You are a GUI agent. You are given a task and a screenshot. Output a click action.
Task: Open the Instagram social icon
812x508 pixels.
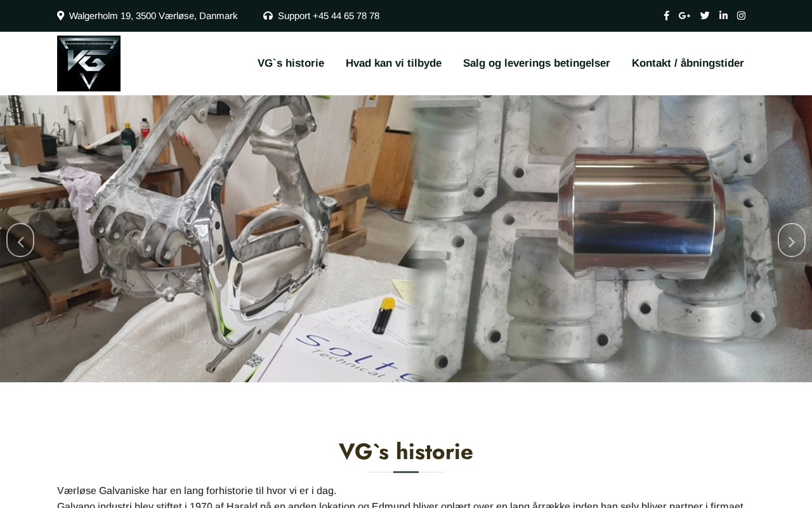pyautogui.click(x=741, y=16)
